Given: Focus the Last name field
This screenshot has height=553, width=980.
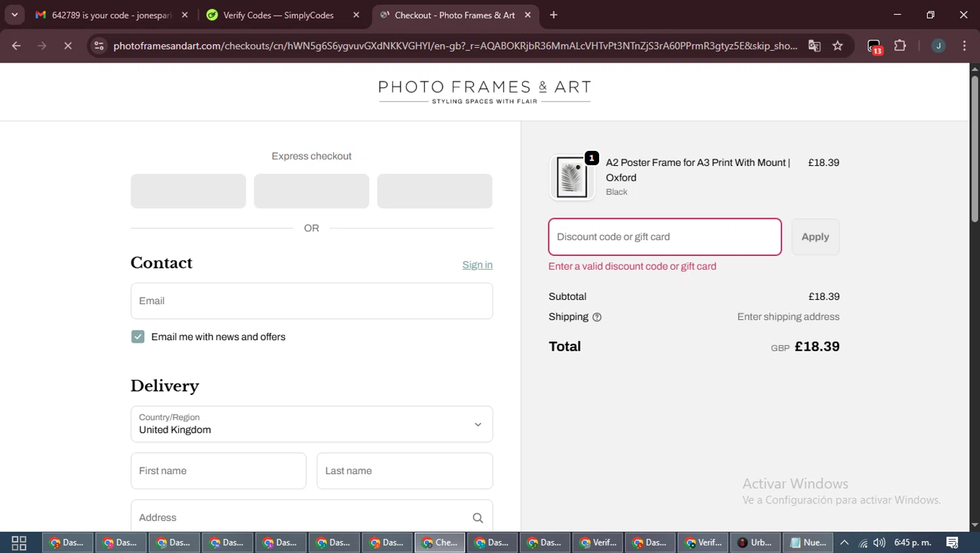Looking at the screenshot, I should (405, 471).
